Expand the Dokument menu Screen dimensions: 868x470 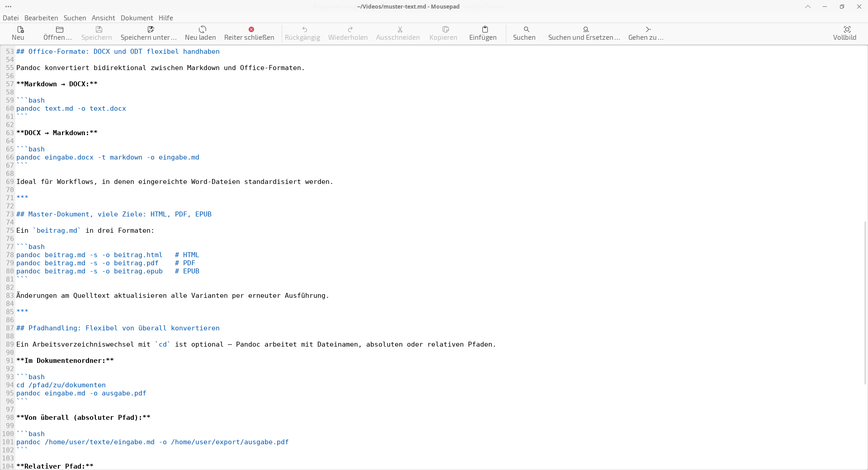(x=137, y=18)
